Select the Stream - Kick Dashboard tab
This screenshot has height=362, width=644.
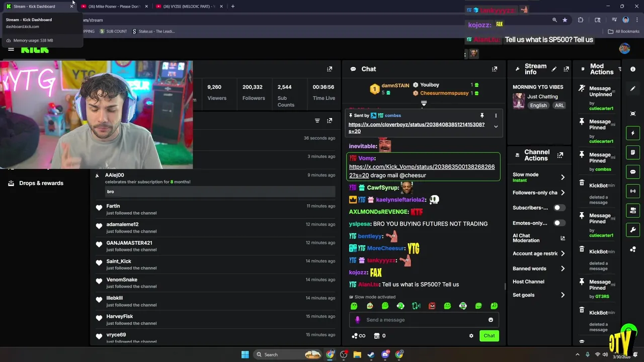click(39, 6)
